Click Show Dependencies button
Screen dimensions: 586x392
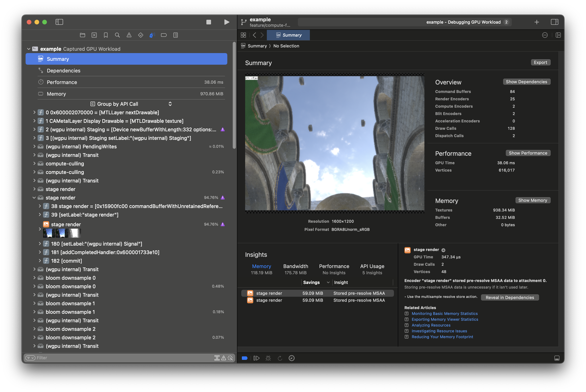(527, 82)
